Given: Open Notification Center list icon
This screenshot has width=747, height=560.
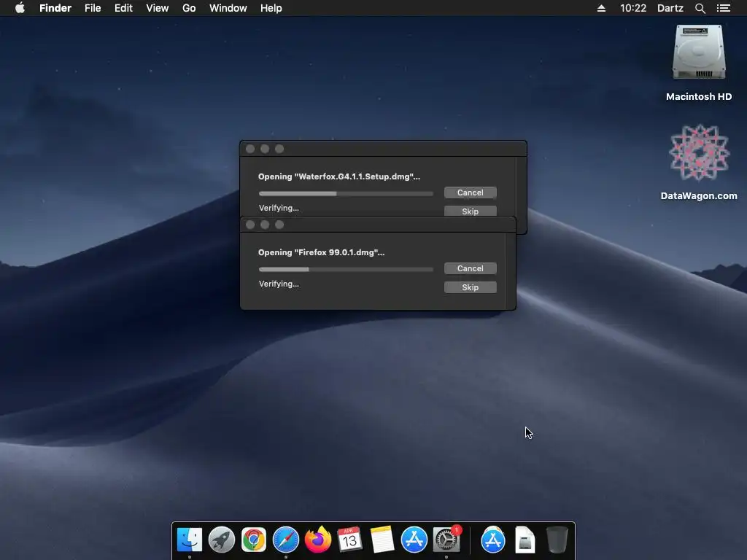Looking at the screenshot, I should click(x=724, y=8).
